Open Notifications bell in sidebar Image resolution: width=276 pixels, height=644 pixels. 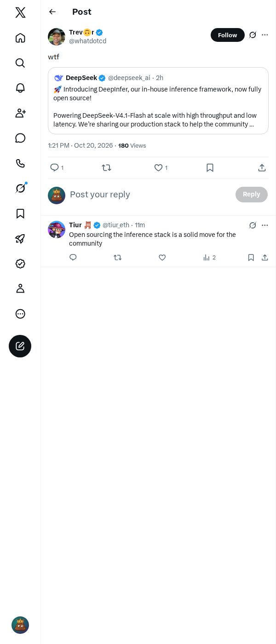(20, 88)
